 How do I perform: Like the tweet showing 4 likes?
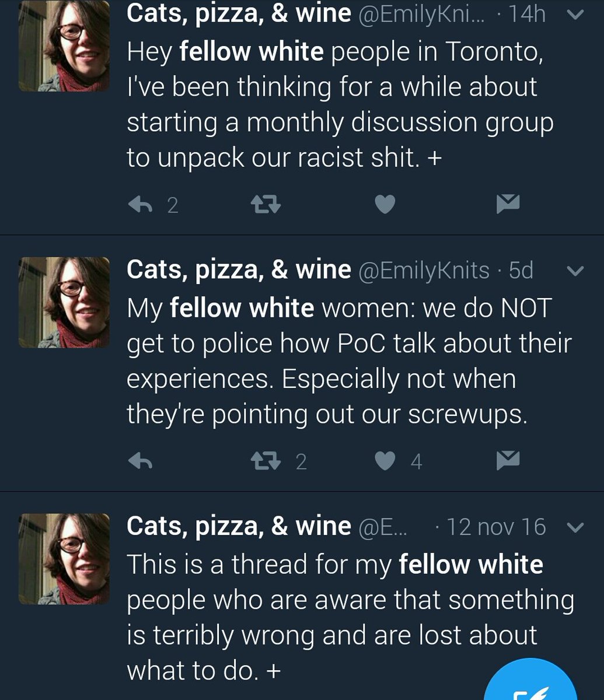tap(385, 462)
